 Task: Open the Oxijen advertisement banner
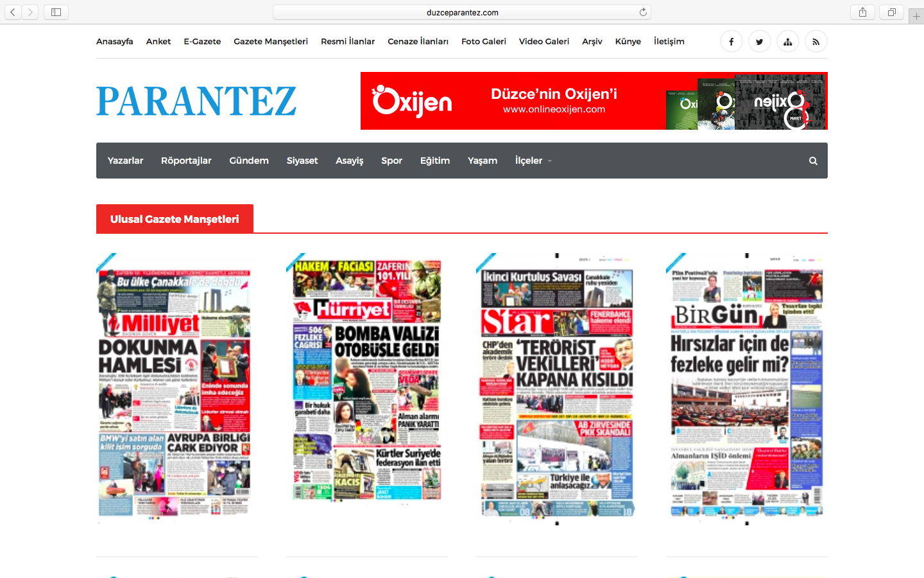(x=594, y=101)
